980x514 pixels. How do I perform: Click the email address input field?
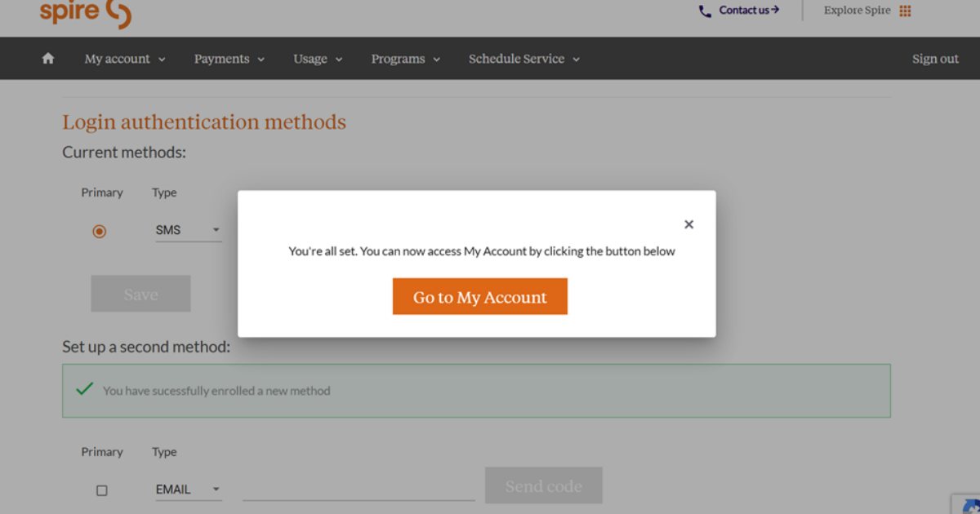tap(359, 490)
